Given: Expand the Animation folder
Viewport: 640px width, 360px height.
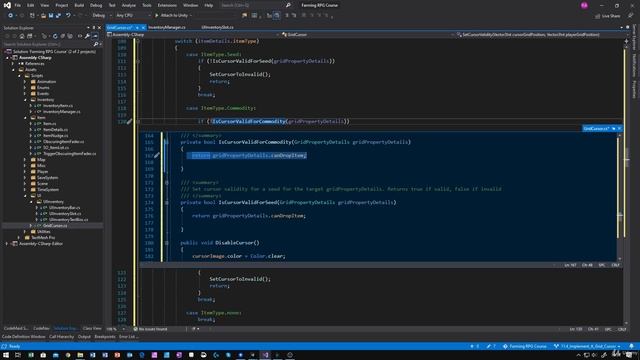Looking at the screenshot, I should tap(25, 82).
